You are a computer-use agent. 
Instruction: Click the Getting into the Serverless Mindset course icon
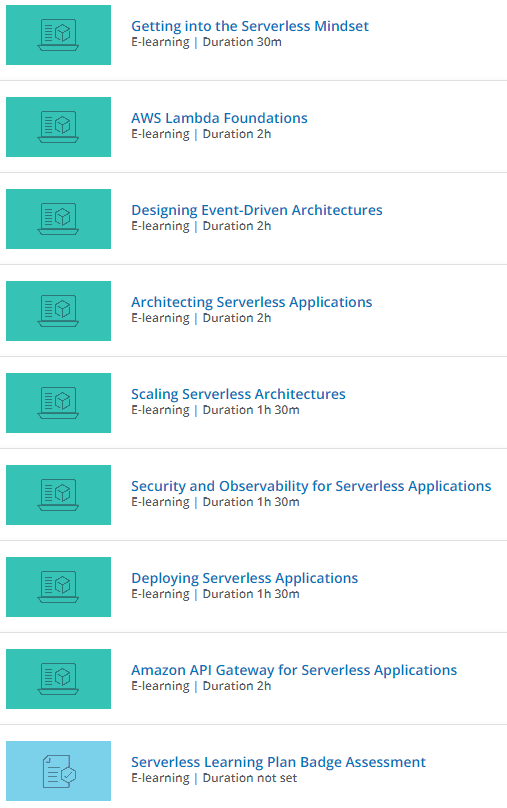58,35
